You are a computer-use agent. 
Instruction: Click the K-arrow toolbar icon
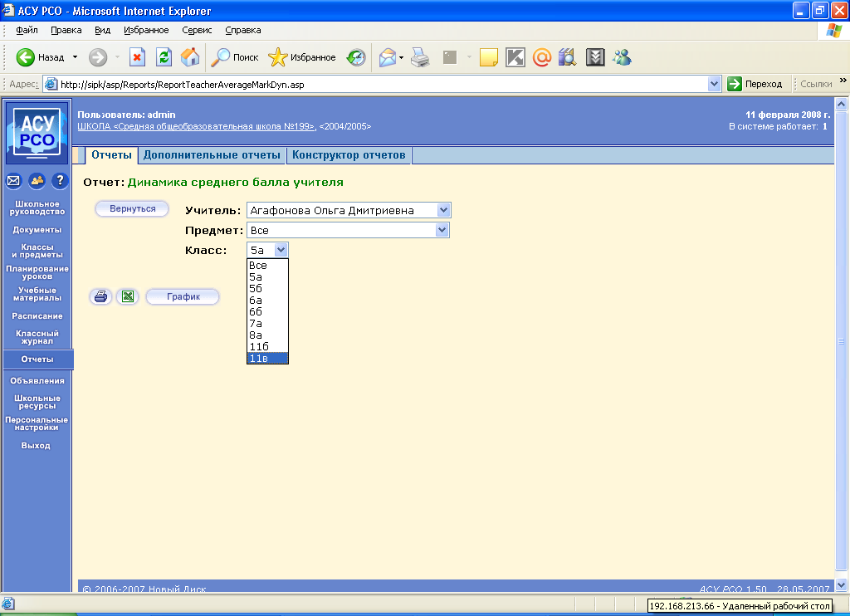[x=515, y=57]
